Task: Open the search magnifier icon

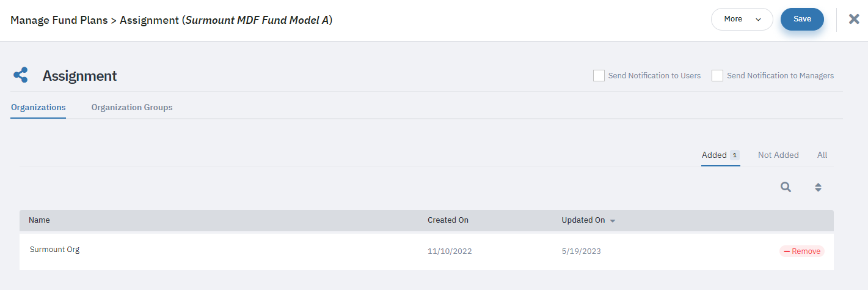Action: point(786,187)
